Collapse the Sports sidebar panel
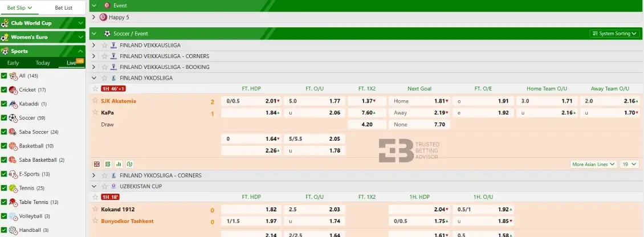The image size is (644, 237). coord(80,51)
